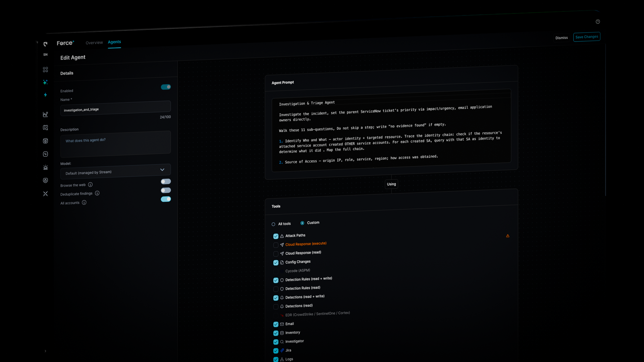The width and height of the screenshot is (644, 362).
Task: Click the info icon beside All accounts
Action: 84,202
